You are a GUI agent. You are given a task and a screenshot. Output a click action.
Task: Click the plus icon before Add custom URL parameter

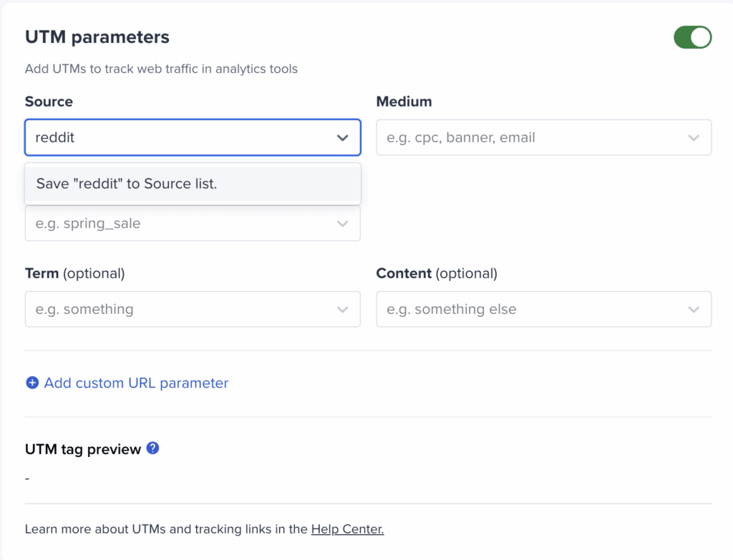[x=32, y=383]
